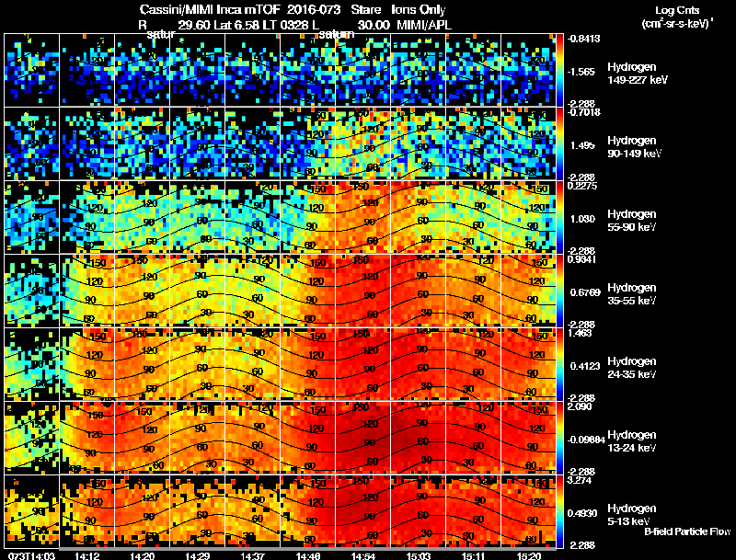Click the 15:20 time axis label
This screenshot has height=560, width=736.
tap(529, 555)
